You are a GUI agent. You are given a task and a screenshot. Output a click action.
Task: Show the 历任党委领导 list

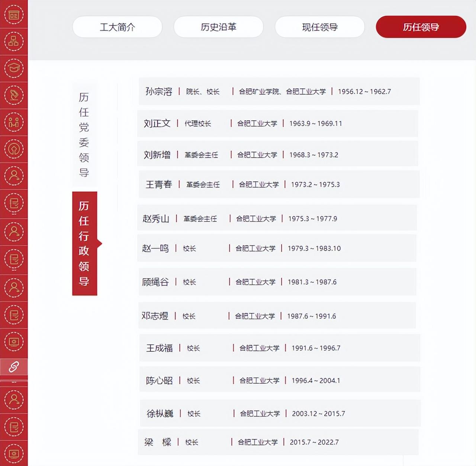tap(84, 135)
